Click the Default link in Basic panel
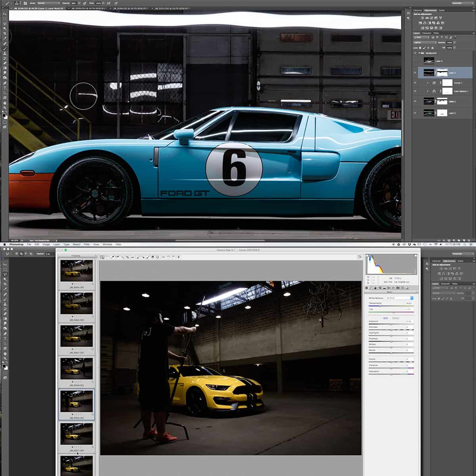This screenshot has width=476, height=476. (x=395, y=318)
